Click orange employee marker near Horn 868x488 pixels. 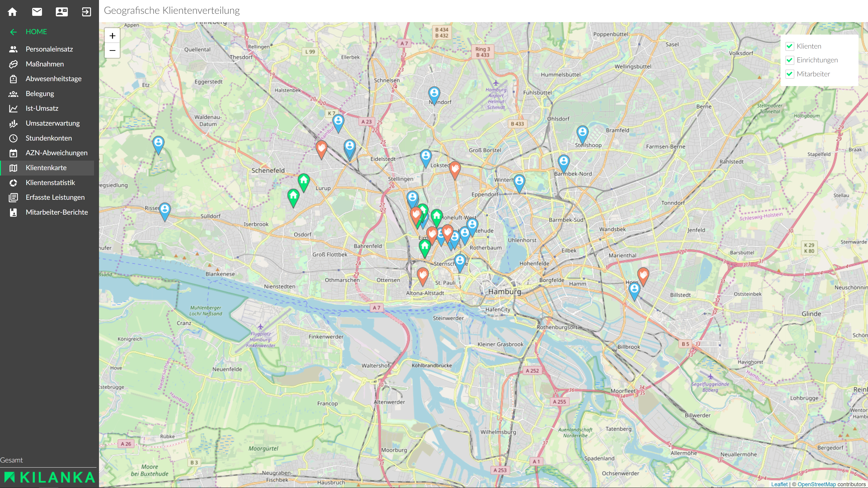[x=643, y=275]
